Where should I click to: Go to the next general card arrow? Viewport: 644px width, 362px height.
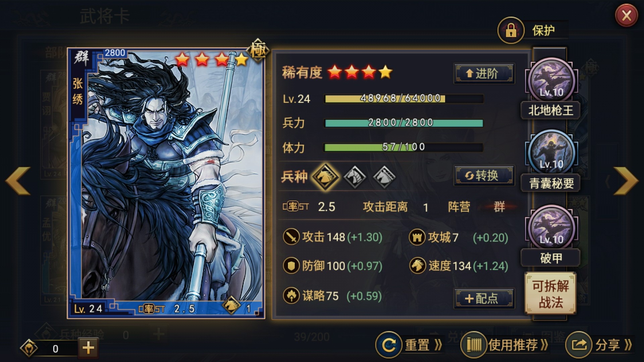coord(626,181)
